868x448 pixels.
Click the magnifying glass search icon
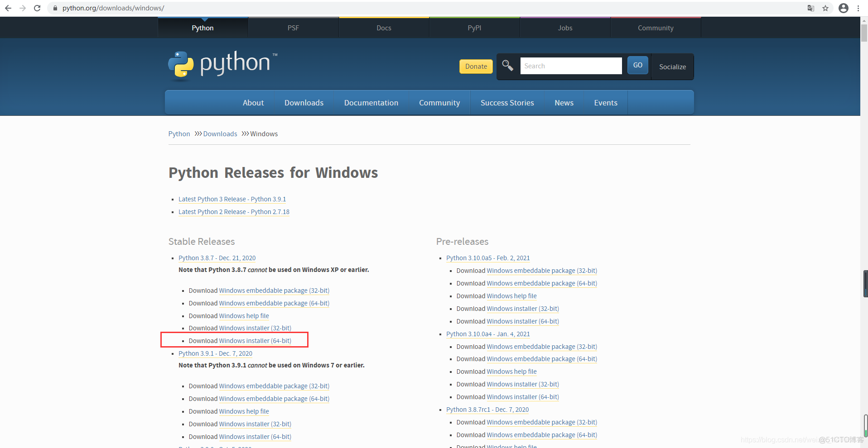coord(507,66)
